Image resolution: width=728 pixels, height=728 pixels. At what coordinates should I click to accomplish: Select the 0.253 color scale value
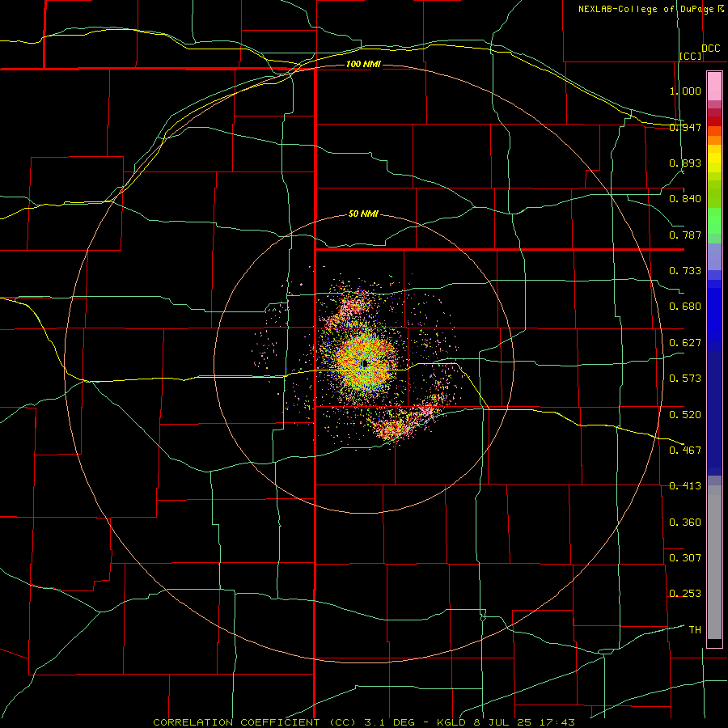tap(685, 594)
